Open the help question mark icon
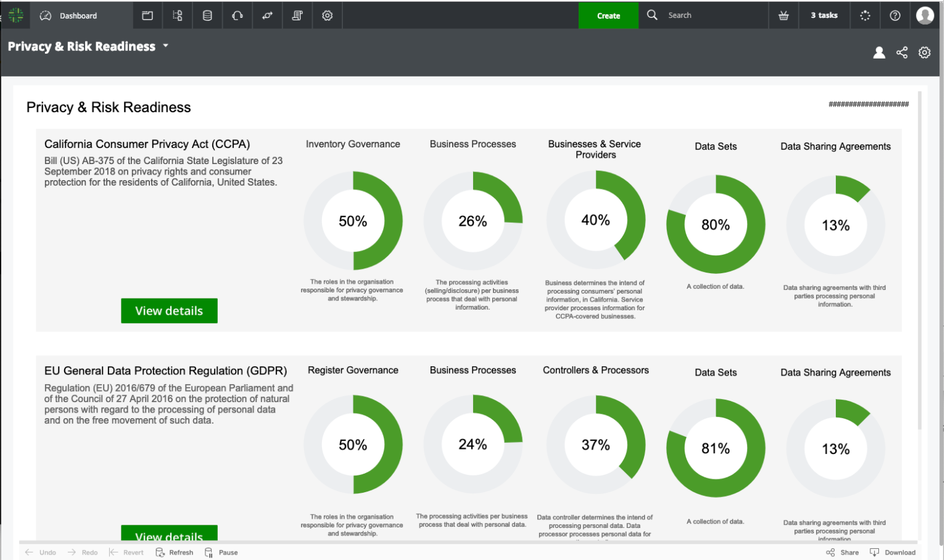 [895, 15]
